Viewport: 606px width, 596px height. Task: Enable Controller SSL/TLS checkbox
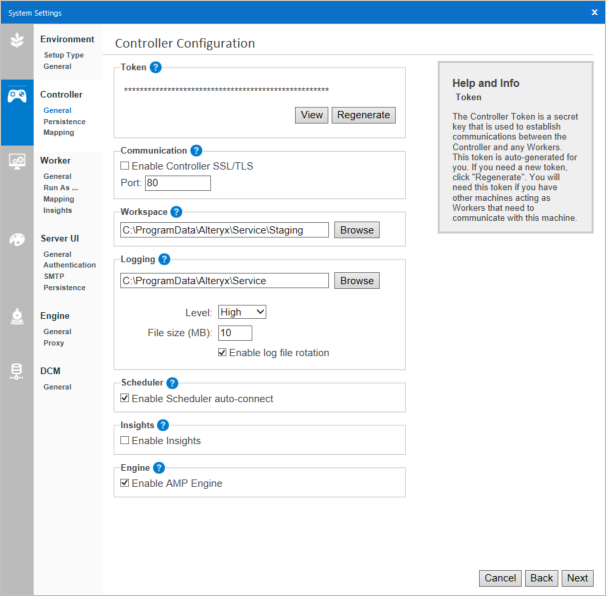pos(125,165)
